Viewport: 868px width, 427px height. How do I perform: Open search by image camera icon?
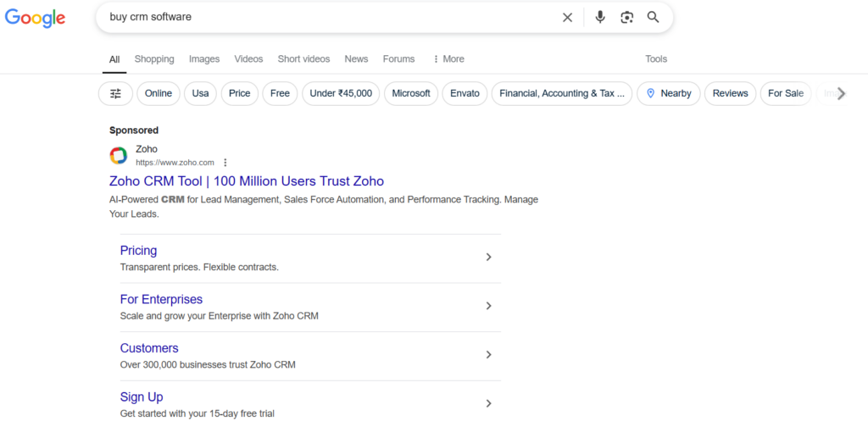[626, 17]
